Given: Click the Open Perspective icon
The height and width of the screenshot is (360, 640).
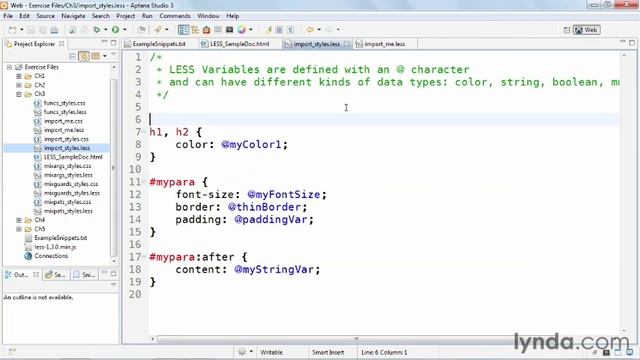Looking at the screenshot, I should [567, 30].
